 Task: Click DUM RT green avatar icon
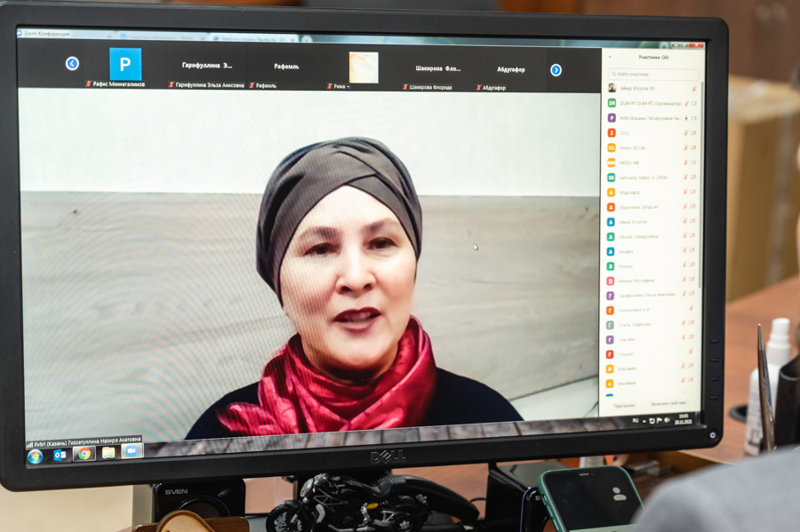[x=612, y=103]
